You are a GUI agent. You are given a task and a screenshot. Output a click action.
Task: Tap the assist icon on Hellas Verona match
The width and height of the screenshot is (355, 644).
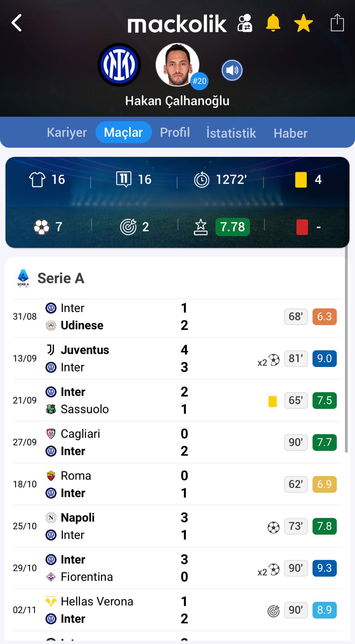(273, 611)
